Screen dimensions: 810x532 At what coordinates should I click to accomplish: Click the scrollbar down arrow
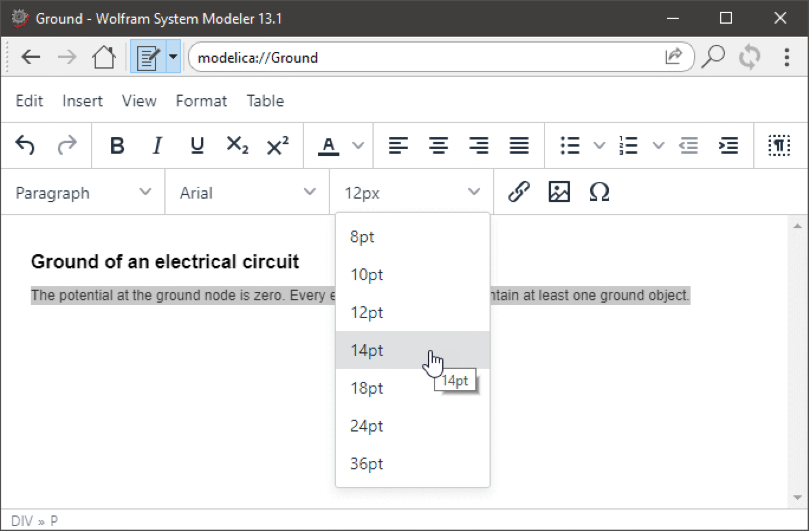[x=797, y=498]
